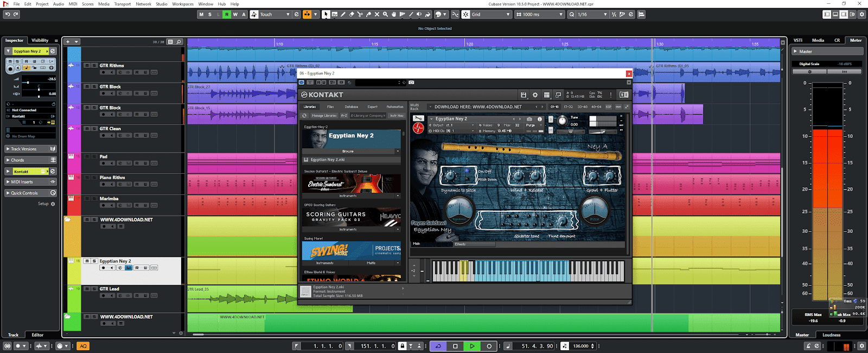Adjust Egyptian Ney 2 Tune knob

(563, 121)
